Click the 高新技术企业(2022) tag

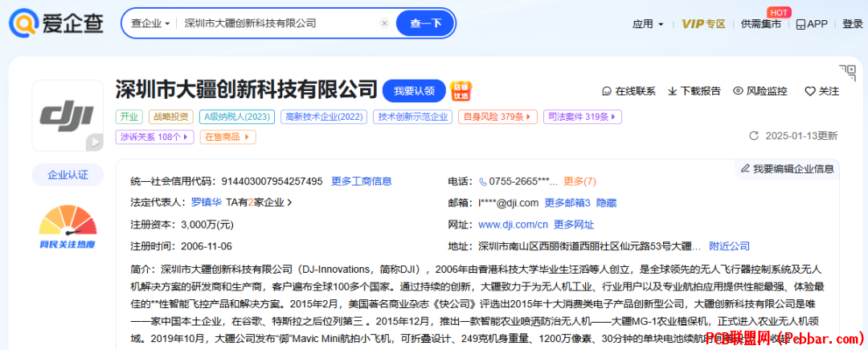pos(325,117)
